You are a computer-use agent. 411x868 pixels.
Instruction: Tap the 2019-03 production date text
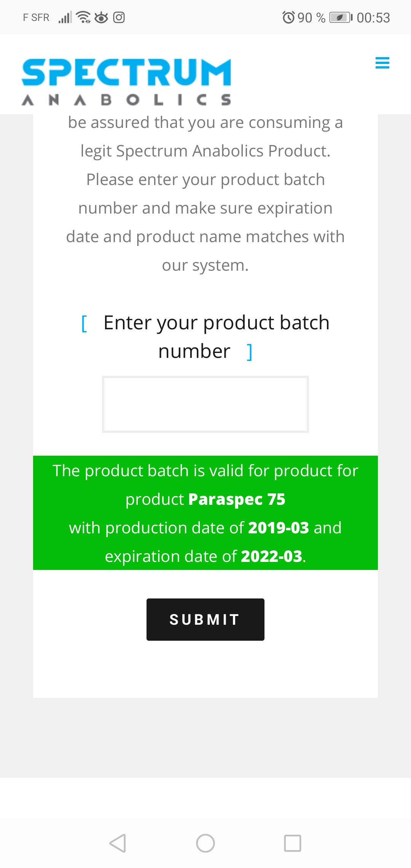pyautogui.click(x=278, y=528)
